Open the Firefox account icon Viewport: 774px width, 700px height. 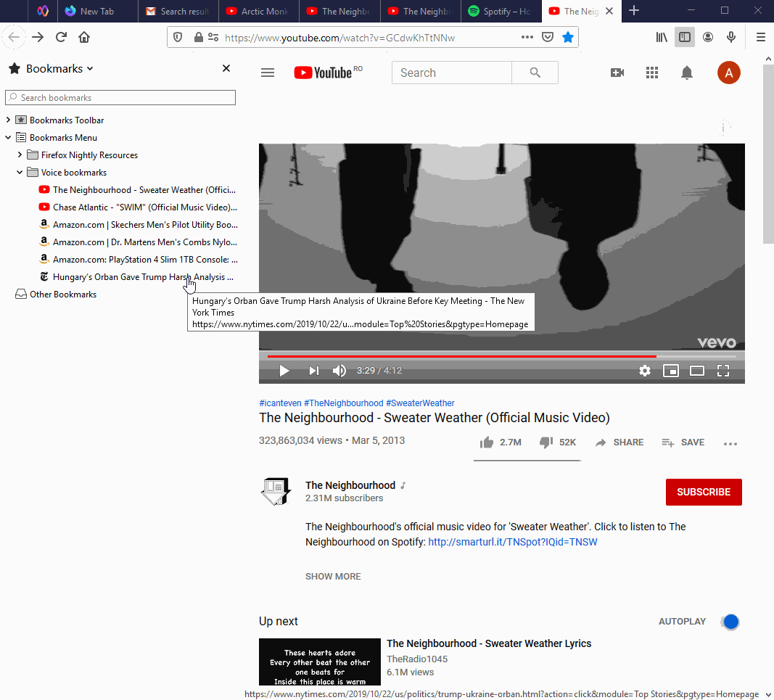point(708,37)
